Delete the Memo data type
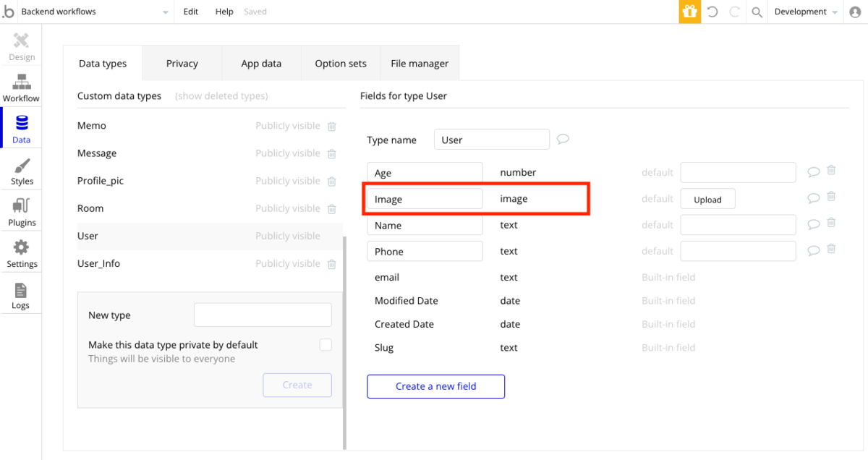 (x=332, y=126)
